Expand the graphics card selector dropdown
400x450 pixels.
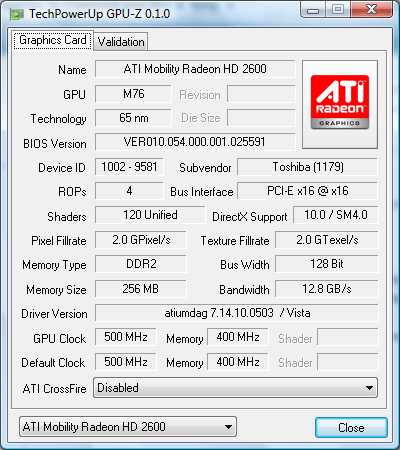pos(128,427)
